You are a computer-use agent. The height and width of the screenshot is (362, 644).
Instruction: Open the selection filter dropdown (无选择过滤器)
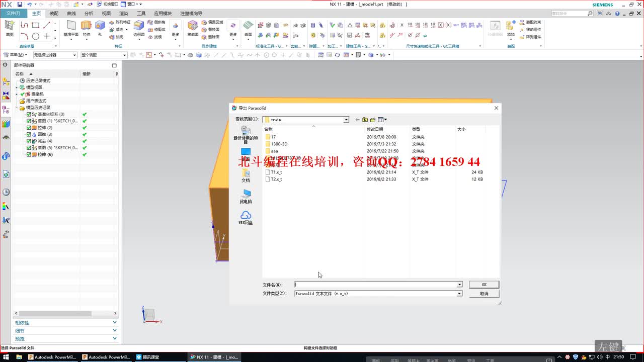pos(55,55)
